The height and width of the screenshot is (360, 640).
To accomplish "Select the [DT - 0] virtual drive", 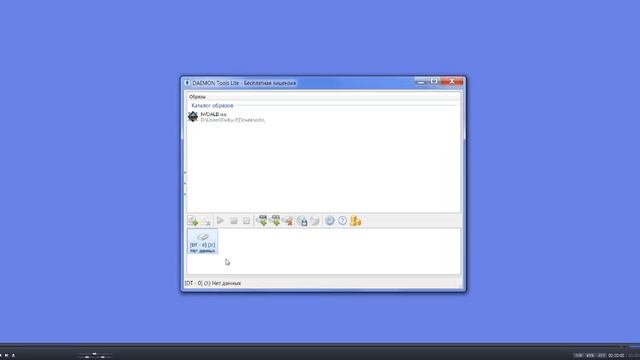I will click(202, 242).
